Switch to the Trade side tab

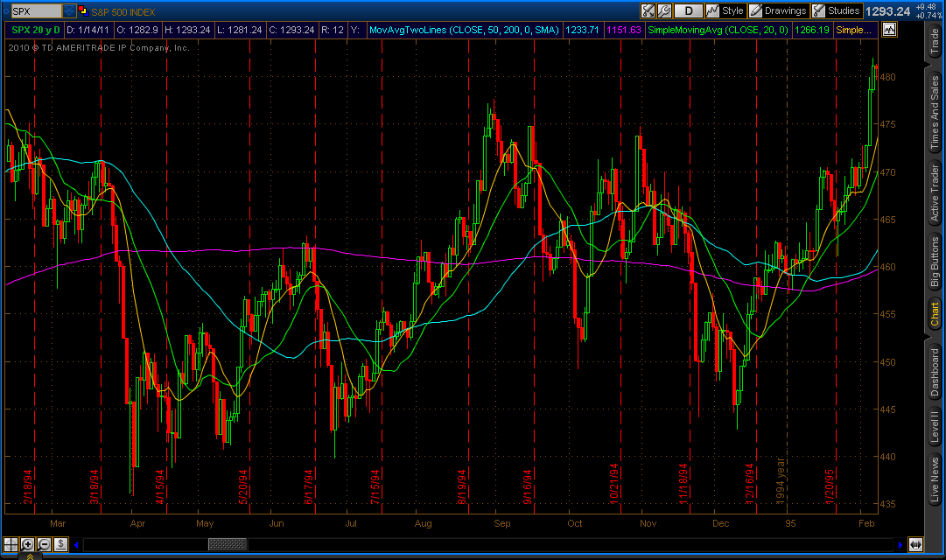(x=935, y=41)
